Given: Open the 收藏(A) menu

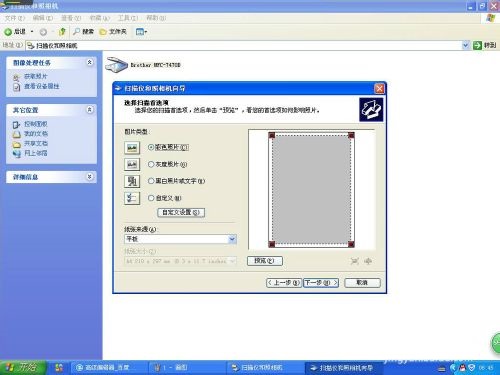Looking at the screenshot, I should click(x=99, y=18).
